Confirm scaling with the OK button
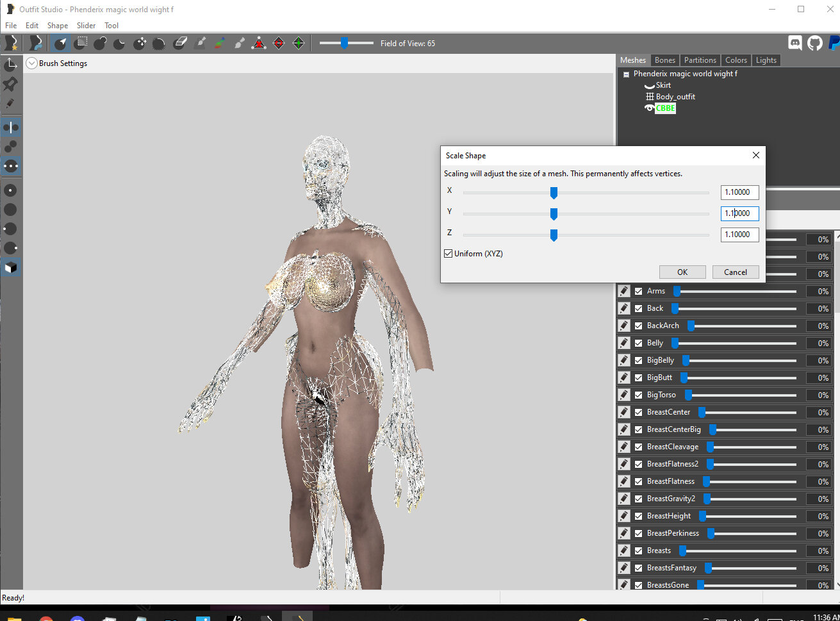This screenshot has width=840, height=621. (682, 272)
